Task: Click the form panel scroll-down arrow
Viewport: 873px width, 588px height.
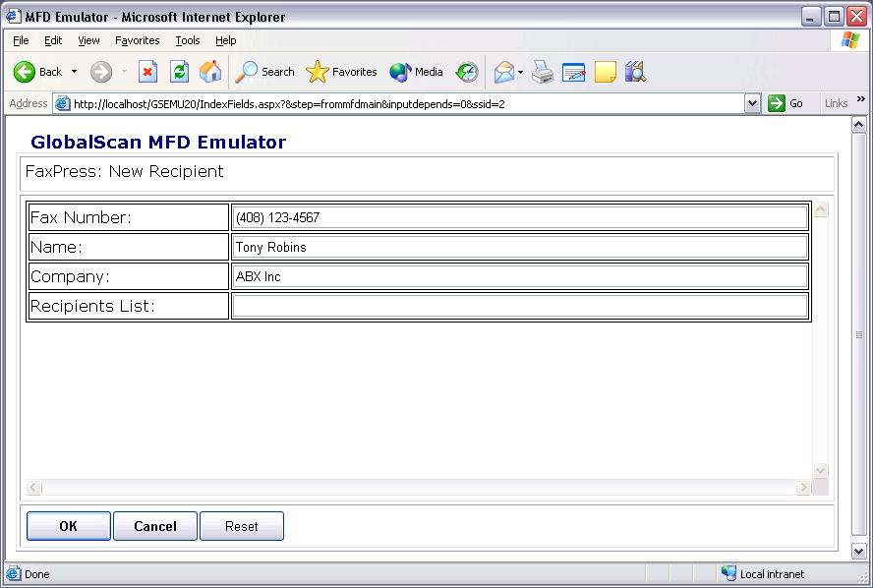Action: (820, 471)
